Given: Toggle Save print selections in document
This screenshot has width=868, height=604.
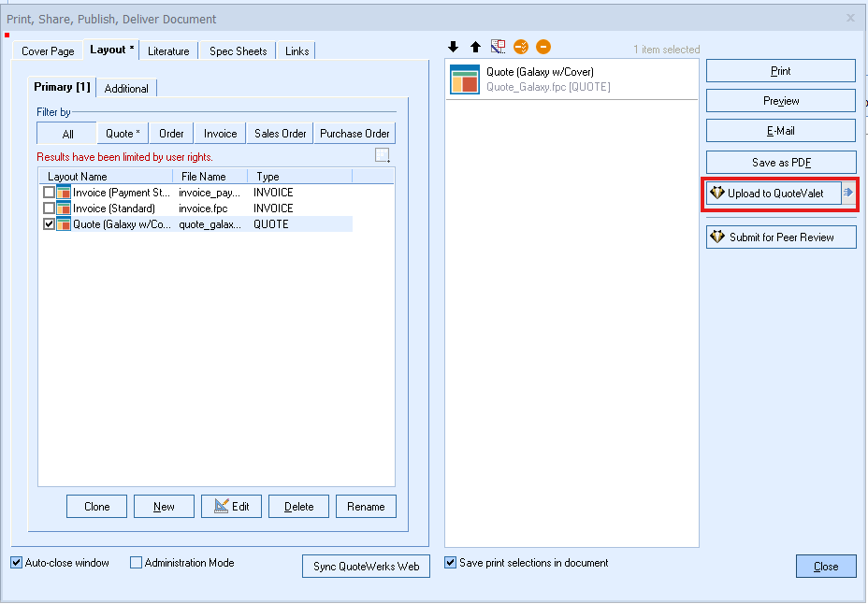Looking at the screenshot, I should 451,563.
